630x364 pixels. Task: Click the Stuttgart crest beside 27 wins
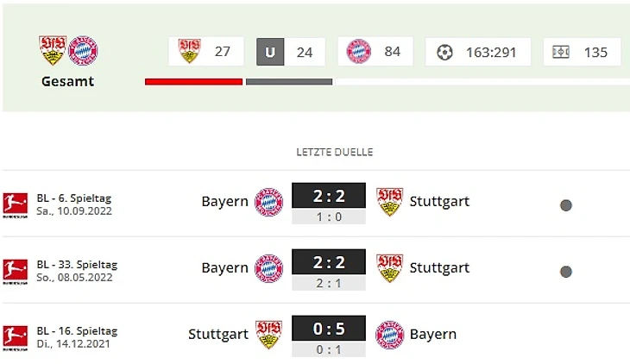(x=189, y=52)
